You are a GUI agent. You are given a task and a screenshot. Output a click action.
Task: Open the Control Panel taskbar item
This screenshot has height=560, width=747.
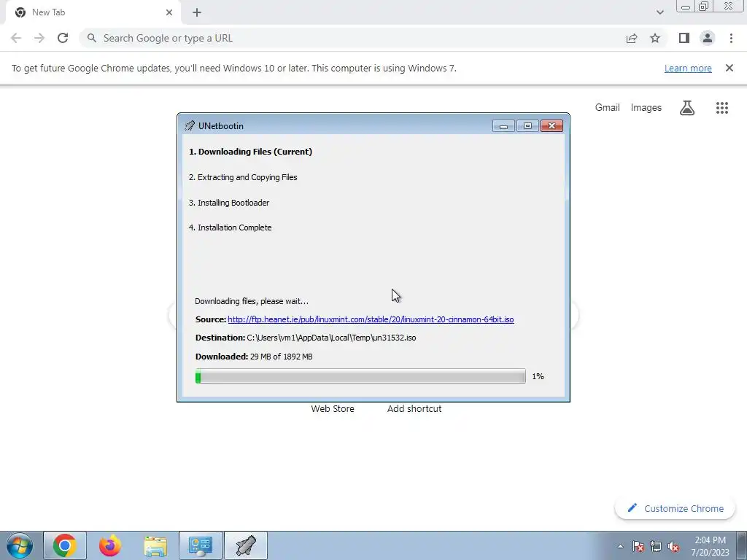tap(201, 545)
